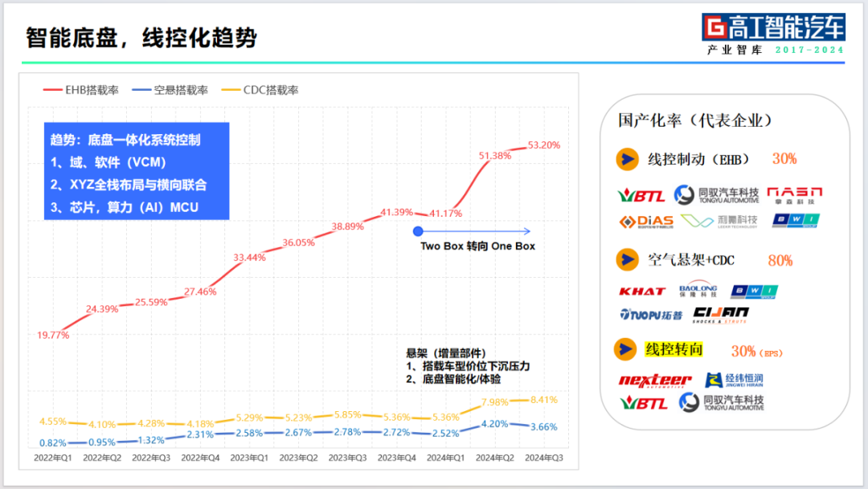Click the 2024年Q3 axis label
This screenshot has width=868, height=489.
pos(543,458)
